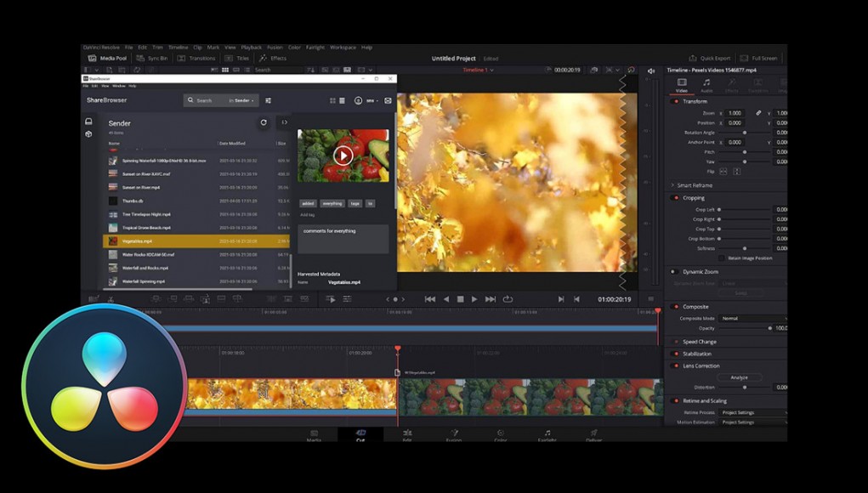This screenshot has height=493, width=868.
Task: Toggle the Transform section on or off
Action: click(675, 101)
